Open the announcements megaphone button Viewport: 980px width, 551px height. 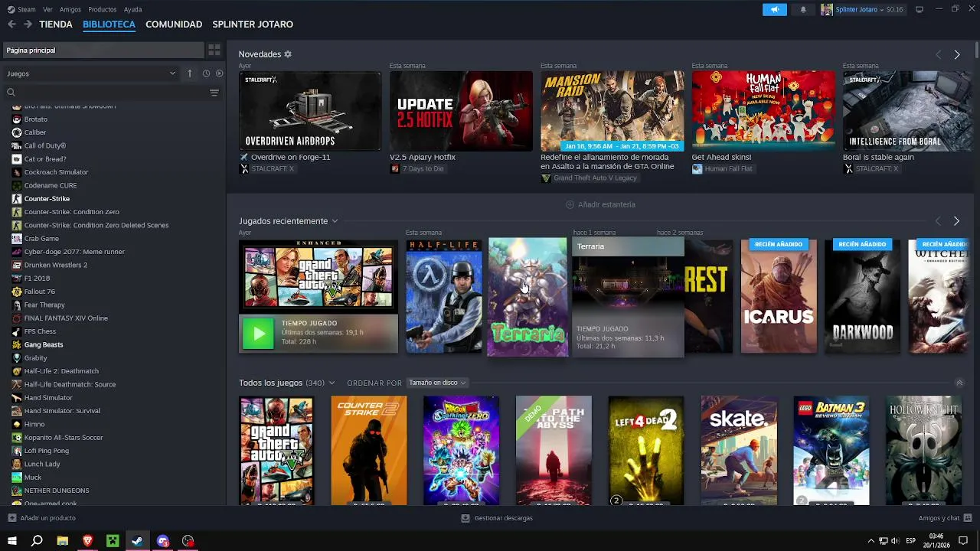[x=774, y=9]
